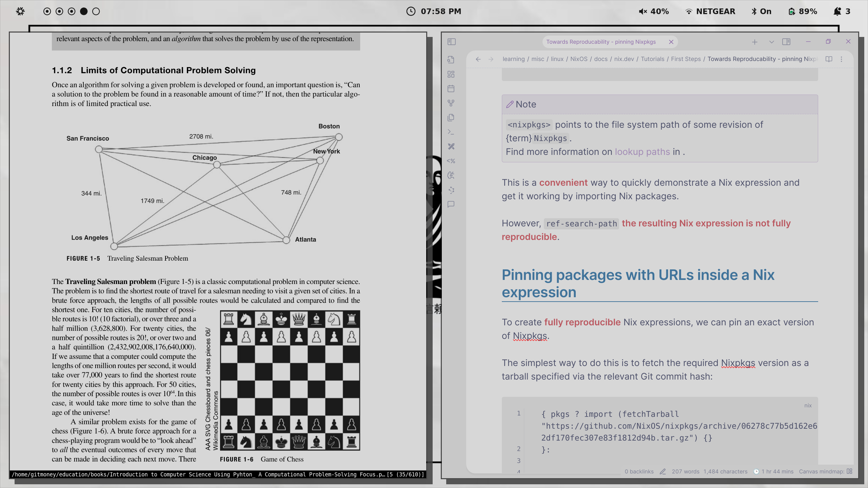Toggle the left sidebar in Obsidian
868x488 pixels.
[x=451, y=42]
